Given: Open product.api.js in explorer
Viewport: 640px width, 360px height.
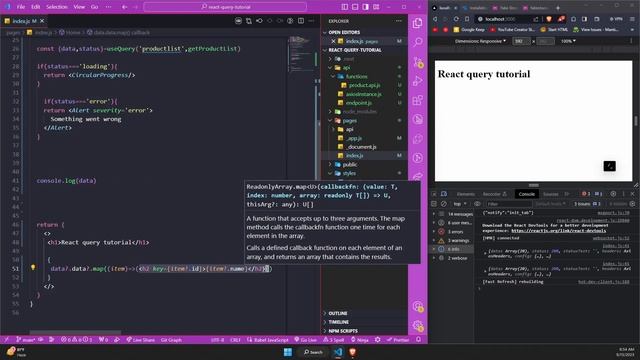Looking at the screenshot, I should pos(364,85).
